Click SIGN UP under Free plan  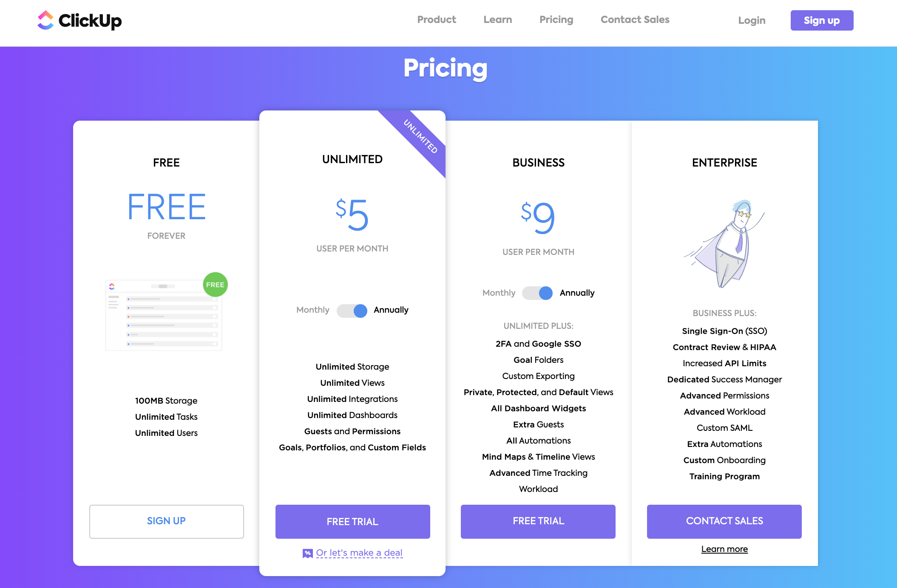166,521
